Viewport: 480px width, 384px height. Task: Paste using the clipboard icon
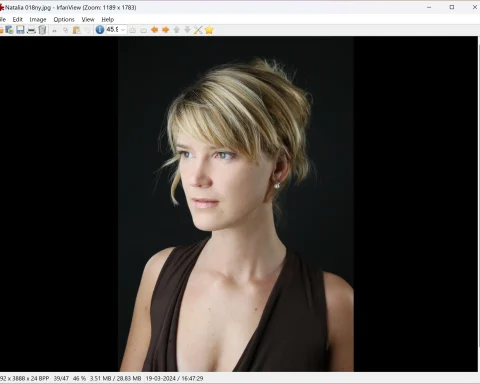[76, 30]
